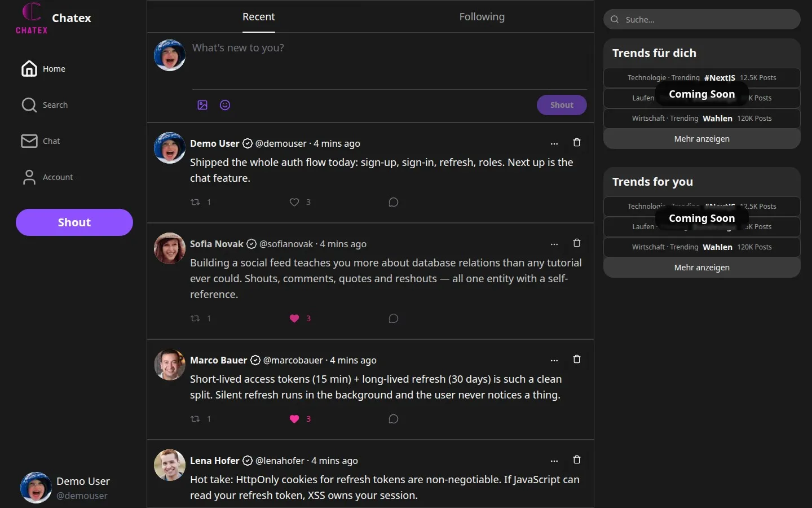Open the Account page in sidebar
Image resolution: width=812 pixels, height=508 pixels.
tap(47, 177)
